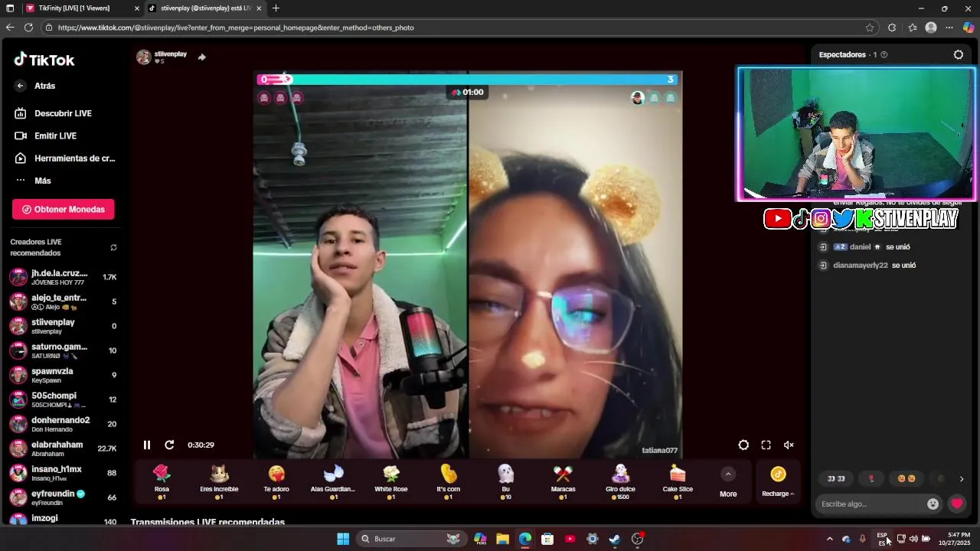
Task: Reload the live stream video
Action: (169, 445)
